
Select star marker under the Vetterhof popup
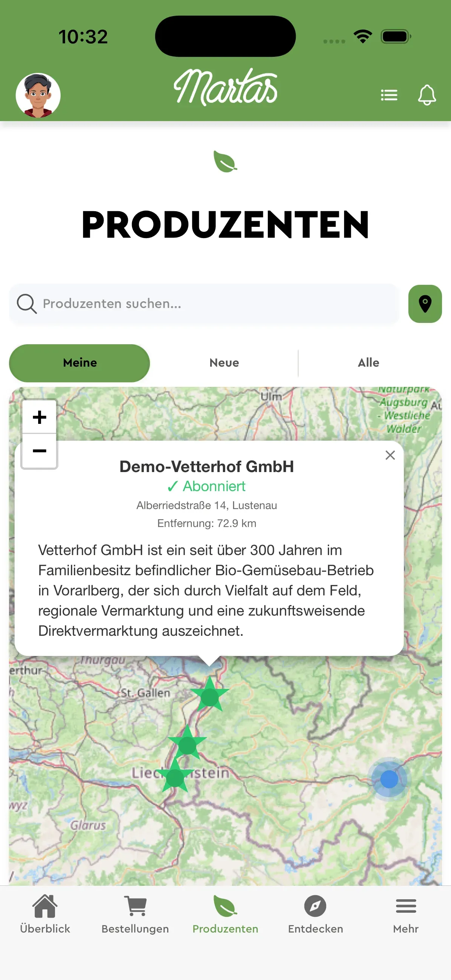[x=210, y=696]
